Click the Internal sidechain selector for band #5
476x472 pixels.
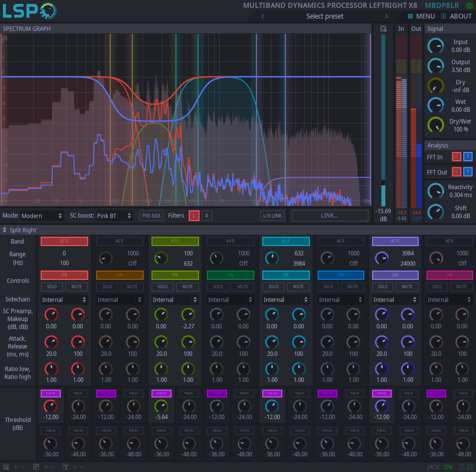(x=285, y=299)
